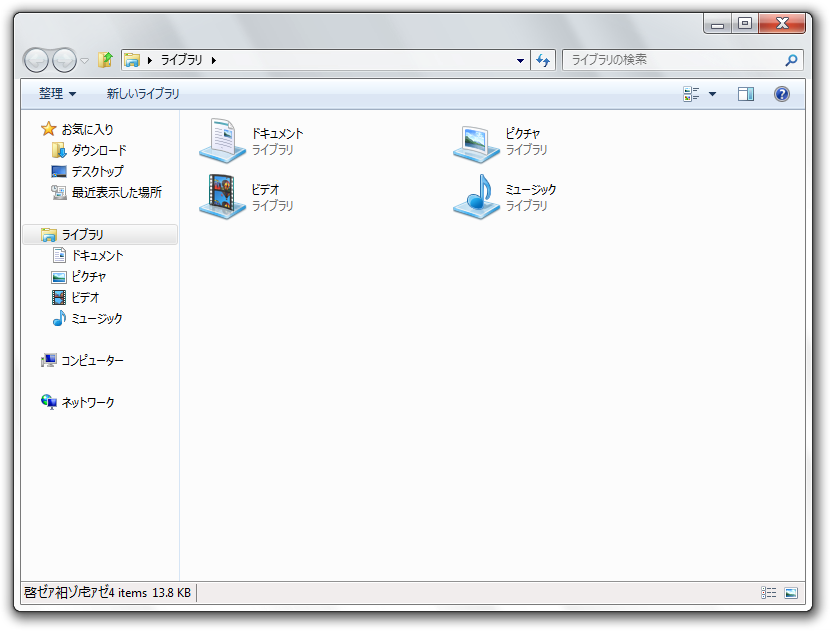
Task: Click the Back navigation arrow
Action: [x=37, y=60]
